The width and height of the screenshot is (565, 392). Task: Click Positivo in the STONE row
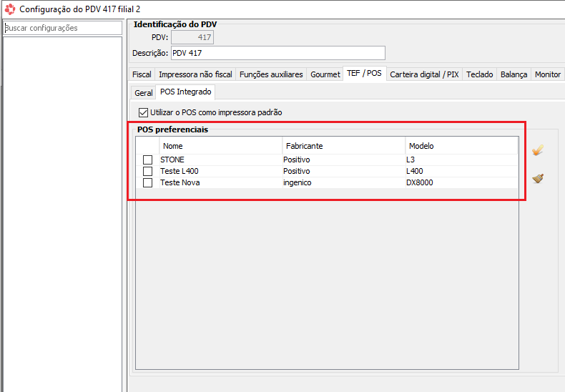(x=344, y=160)
